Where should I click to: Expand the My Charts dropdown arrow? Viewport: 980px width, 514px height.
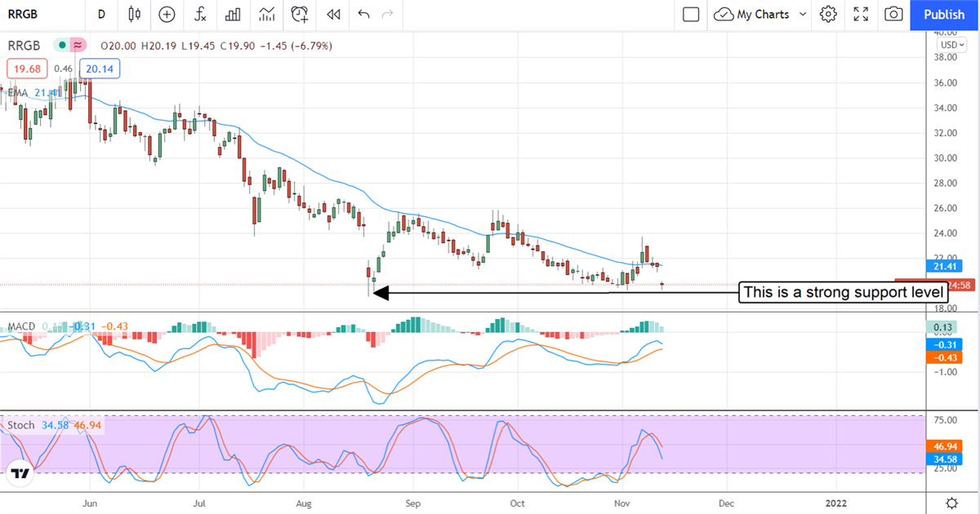click(x=803, y=14)
